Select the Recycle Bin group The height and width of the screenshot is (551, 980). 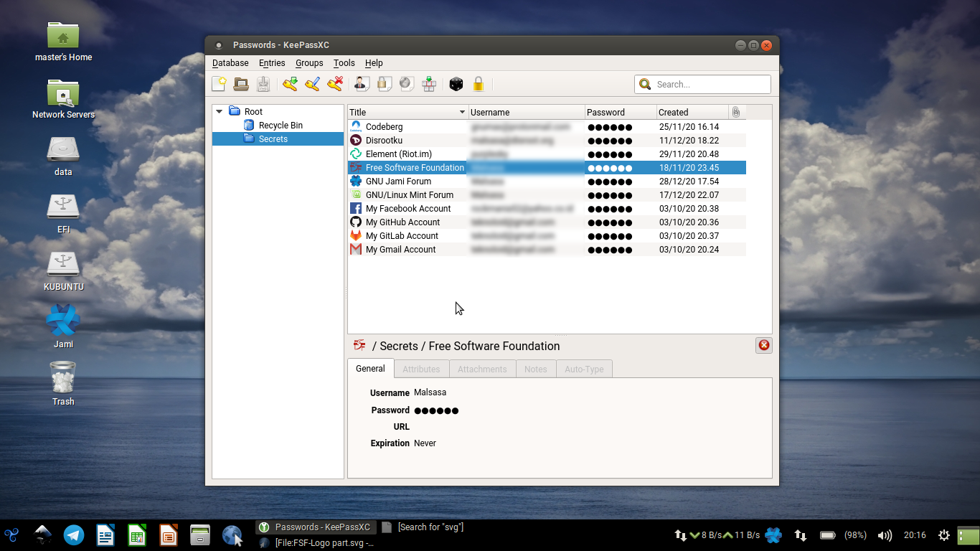point(281,125)
